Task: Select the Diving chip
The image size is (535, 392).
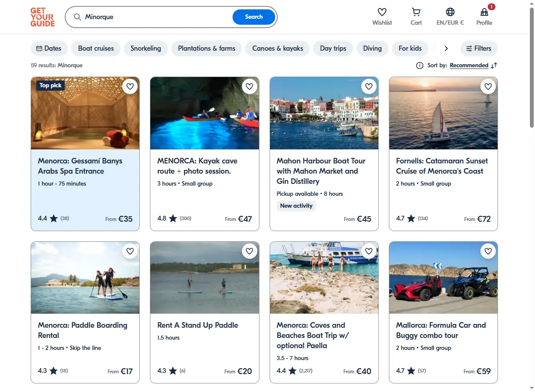Action: coord(372,49)
